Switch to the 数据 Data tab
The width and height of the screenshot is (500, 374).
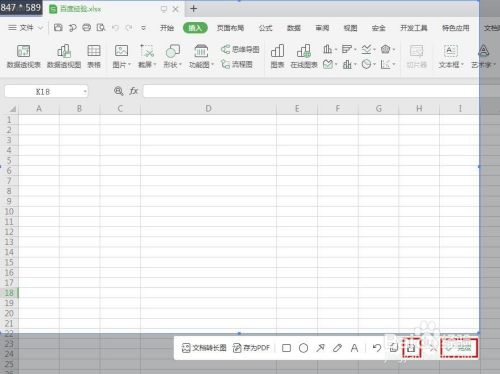pyautogui.click(x=294, y=28)
